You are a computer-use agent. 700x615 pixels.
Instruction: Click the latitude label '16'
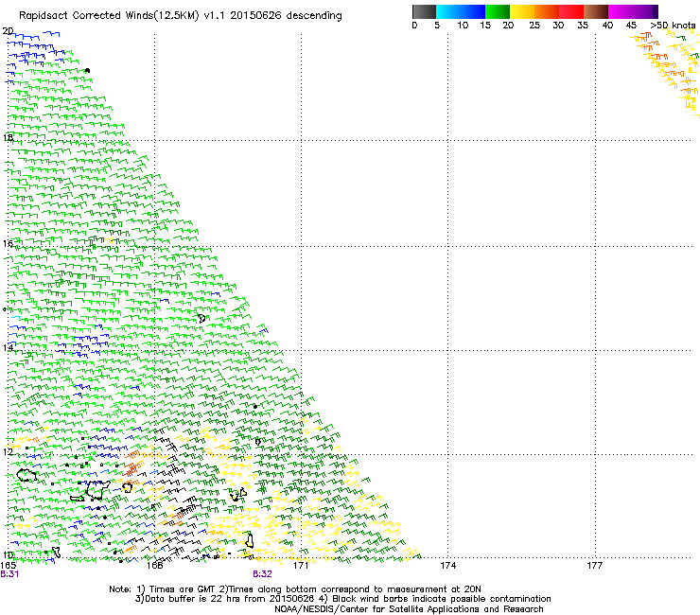8,243
